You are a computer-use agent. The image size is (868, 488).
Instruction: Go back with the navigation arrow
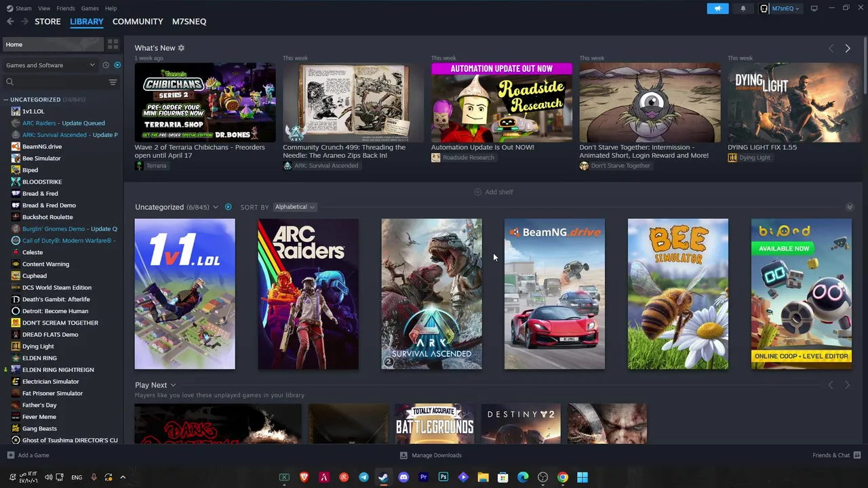pyautogui.click(x=10, y=22)
